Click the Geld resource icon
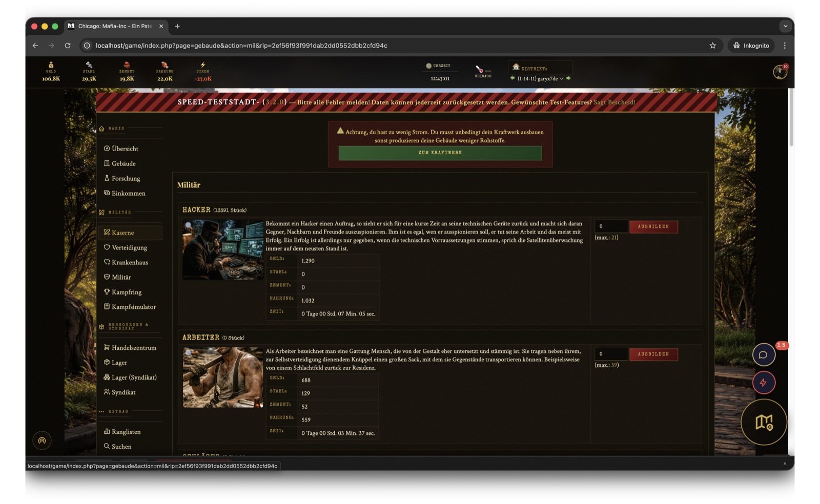 [51, 65]
